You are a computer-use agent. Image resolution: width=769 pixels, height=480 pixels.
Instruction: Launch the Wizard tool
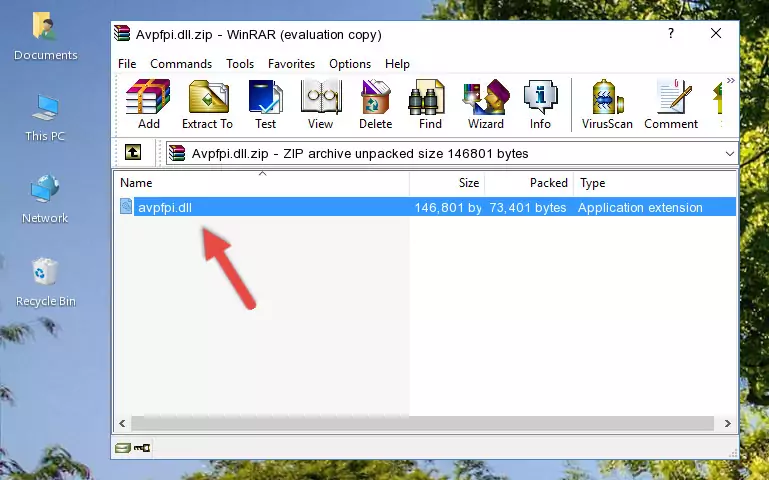click(x=486, y=104)
